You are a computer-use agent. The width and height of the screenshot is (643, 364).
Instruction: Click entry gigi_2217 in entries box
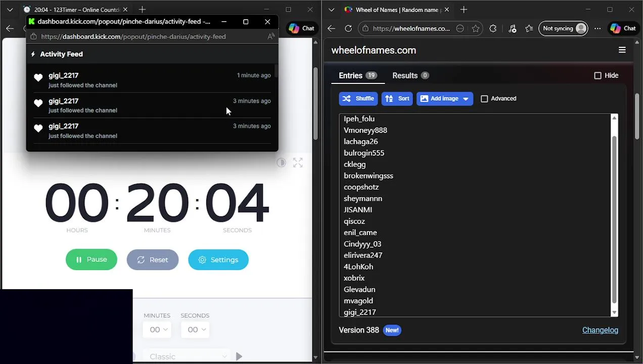coord(360,312)
